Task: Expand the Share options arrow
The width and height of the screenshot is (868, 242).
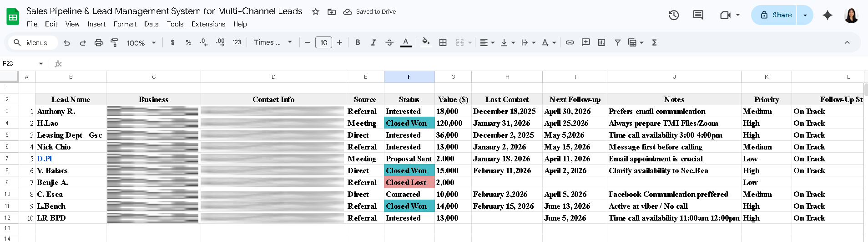Action: (805, 15)
